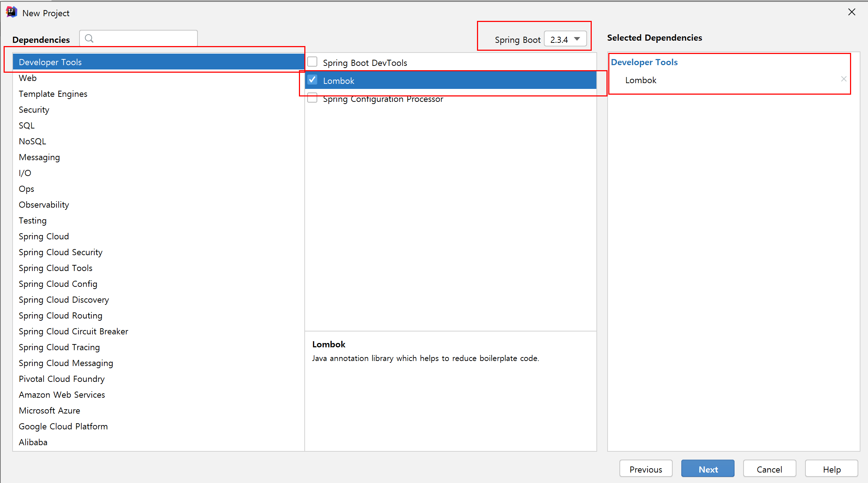Select the Spring Cloud Messaging category
Image resolution: width=868 pixels, height=483 pixels.
pyautogui.click(x=159, y=363)
